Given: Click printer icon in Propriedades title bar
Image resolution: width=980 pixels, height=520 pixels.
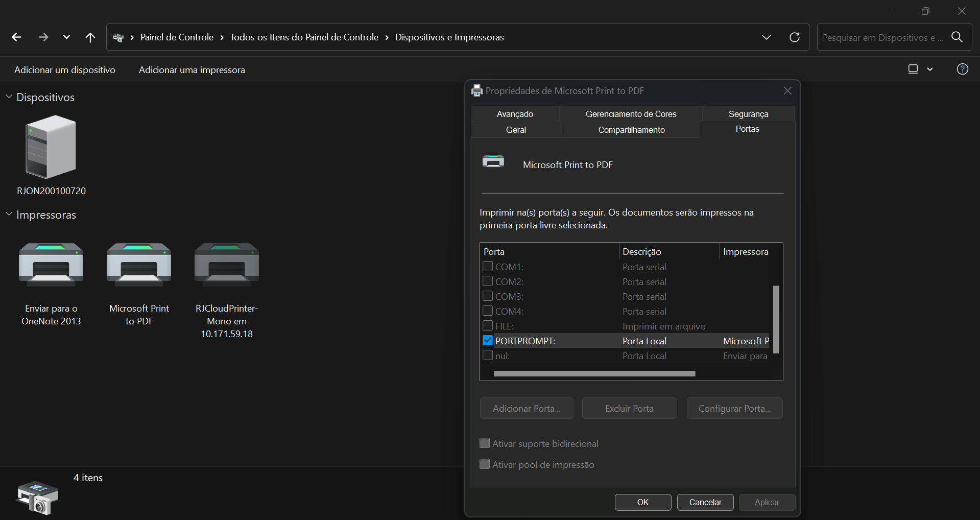Looking at the screenshot, I should [x=477, y=91].
